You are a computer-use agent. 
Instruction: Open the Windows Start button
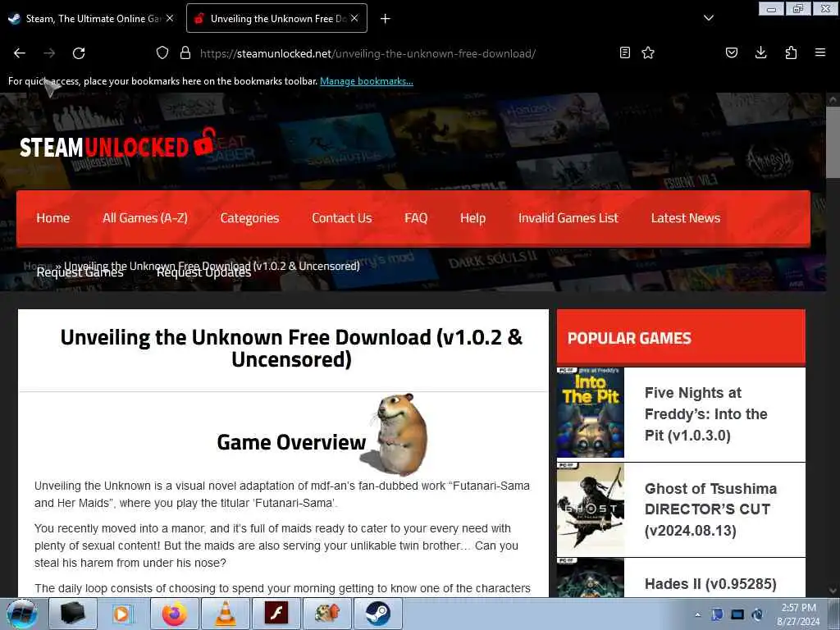(21, 614)
